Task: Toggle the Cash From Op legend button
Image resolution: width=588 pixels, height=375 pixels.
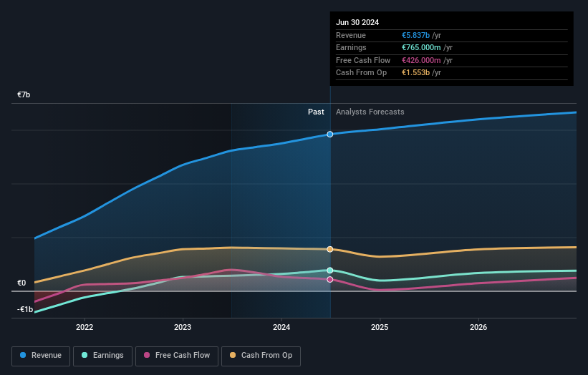Action: click(261, 356)
